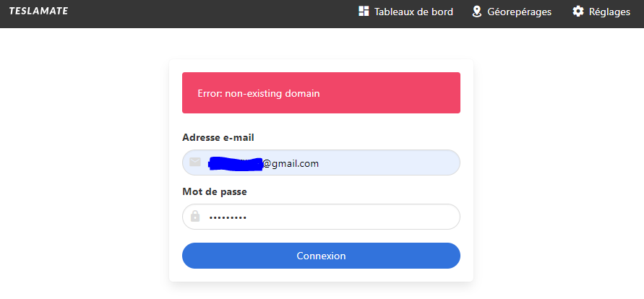Focus the Mot de passe input field
Screen dimensions: 644x299
pos(347,217)
